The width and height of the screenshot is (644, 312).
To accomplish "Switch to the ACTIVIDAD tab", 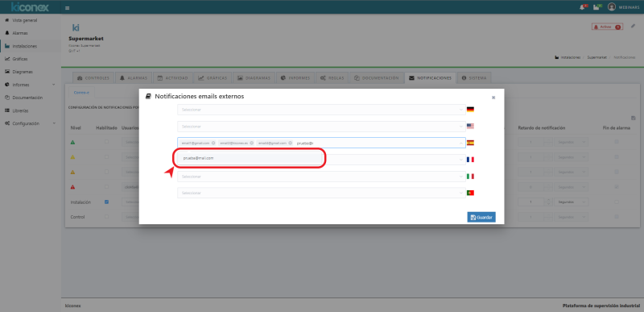I will tap(173, 77).
